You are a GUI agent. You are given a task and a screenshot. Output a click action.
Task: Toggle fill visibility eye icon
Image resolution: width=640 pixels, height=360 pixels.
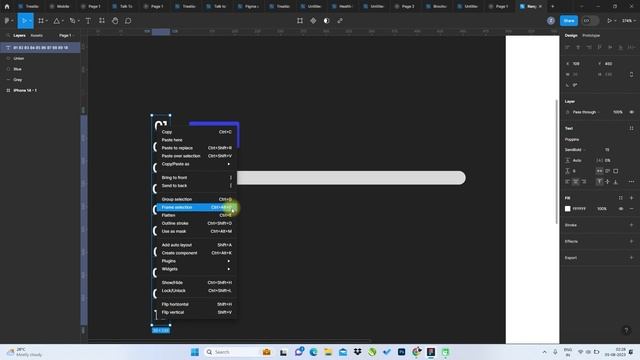(621, 209)
